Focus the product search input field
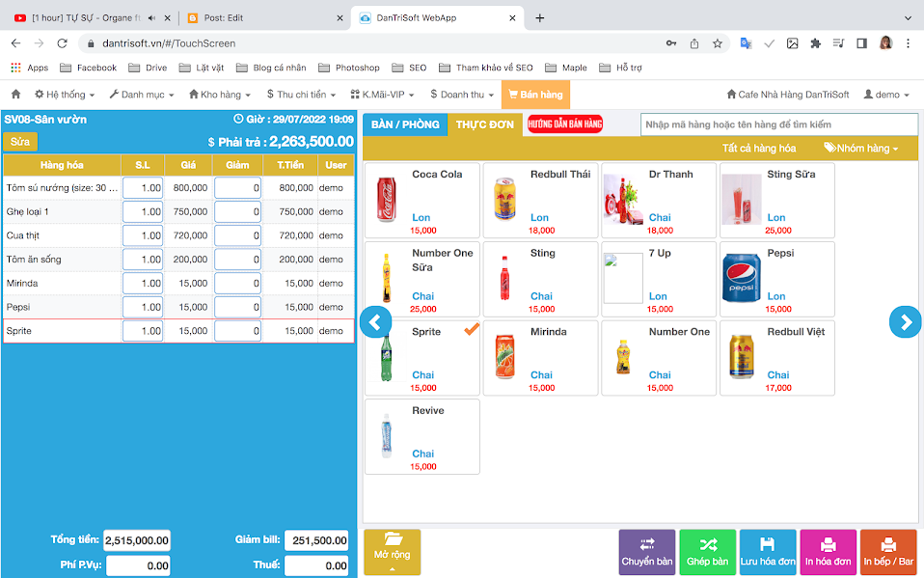The height and width of the screenshot is (578, 924). tap(779, 124)
